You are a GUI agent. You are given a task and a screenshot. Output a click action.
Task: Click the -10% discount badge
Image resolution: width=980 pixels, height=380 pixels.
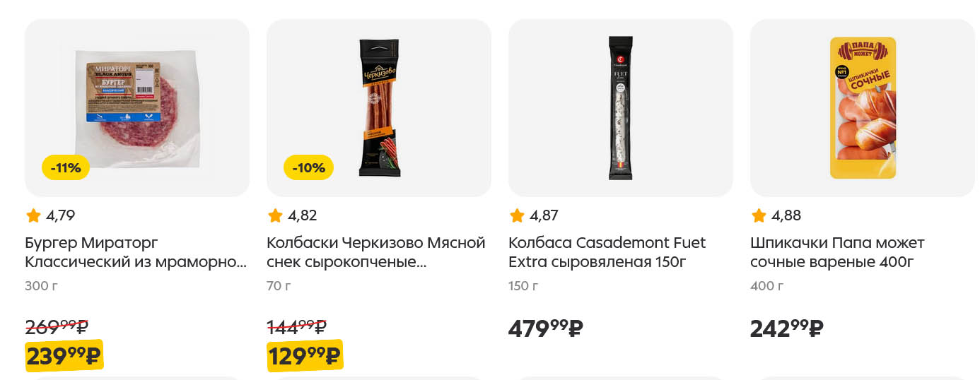coord(308,167)
